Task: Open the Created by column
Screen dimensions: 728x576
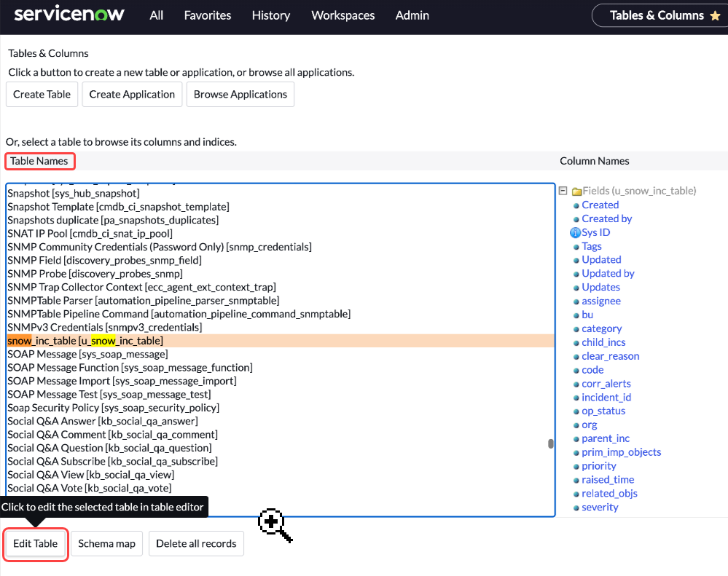Action: (607, 219)
